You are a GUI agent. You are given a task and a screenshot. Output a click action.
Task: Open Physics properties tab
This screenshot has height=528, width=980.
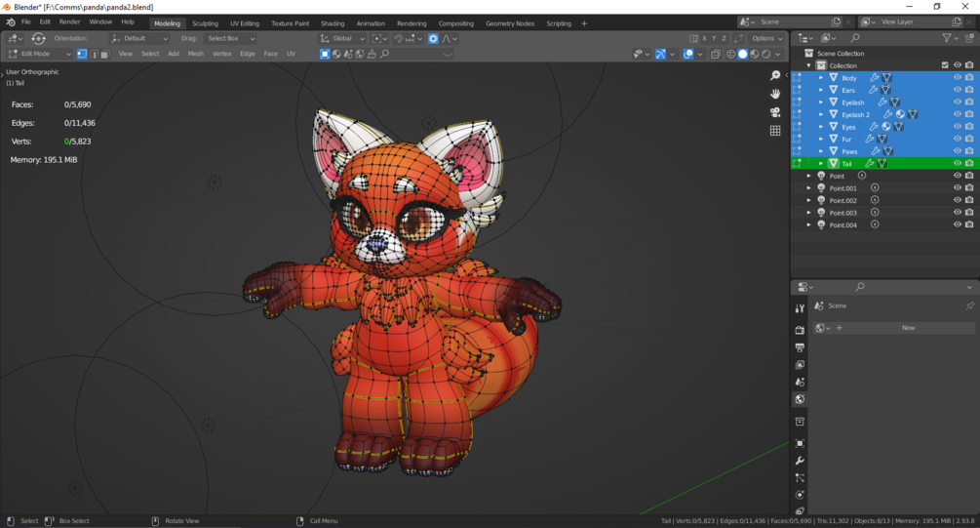(800, 494)
